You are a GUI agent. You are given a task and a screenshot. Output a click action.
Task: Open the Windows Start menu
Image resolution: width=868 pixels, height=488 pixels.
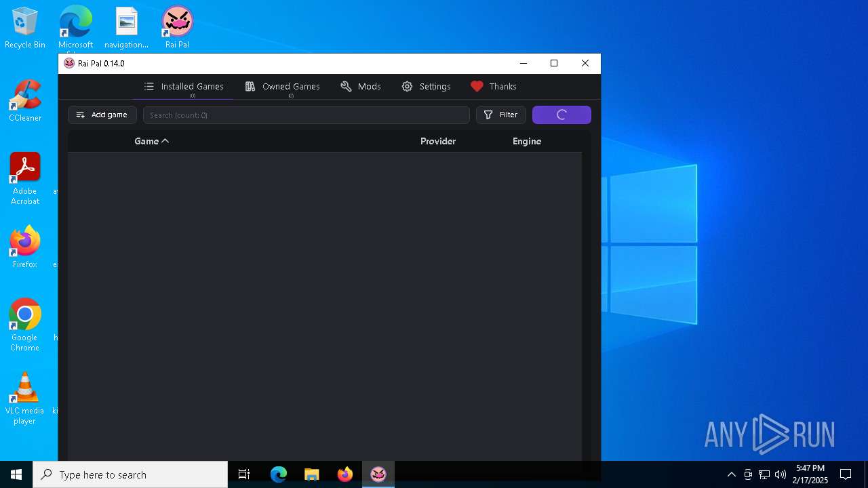pyautogui.click(x=16, y=474)
